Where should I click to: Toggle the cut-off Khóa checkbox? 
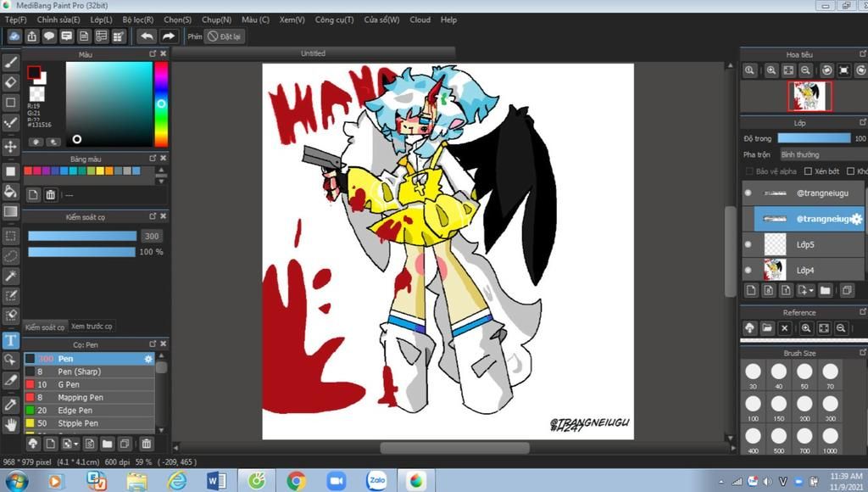click(851, 171)
